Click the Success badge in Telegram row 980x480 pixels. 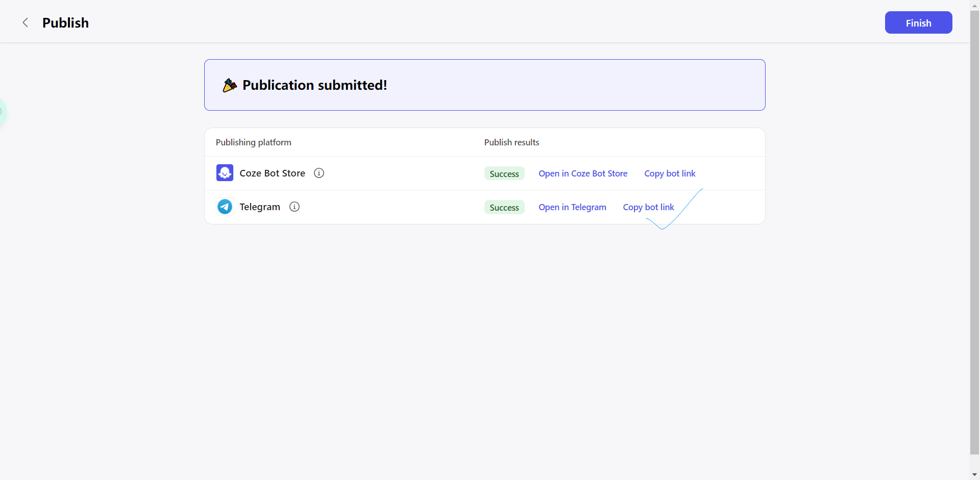coord(504,207)
